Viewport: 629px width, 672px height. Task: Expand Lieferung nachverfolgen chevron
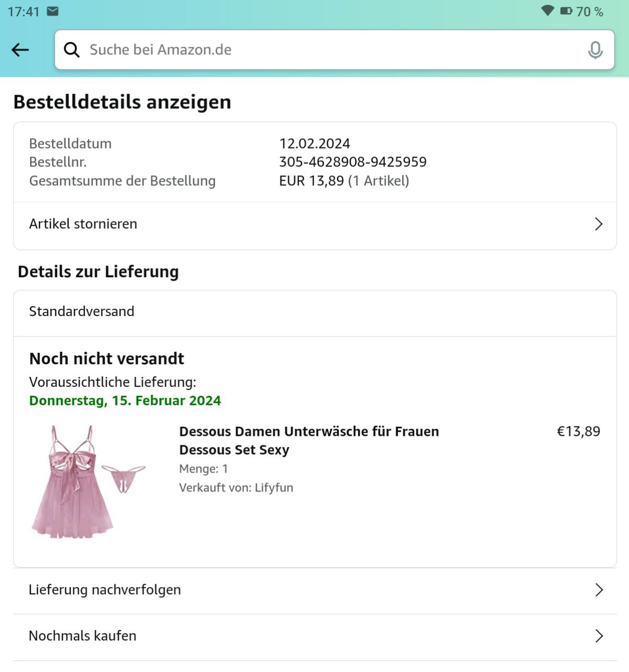point(599,590)
